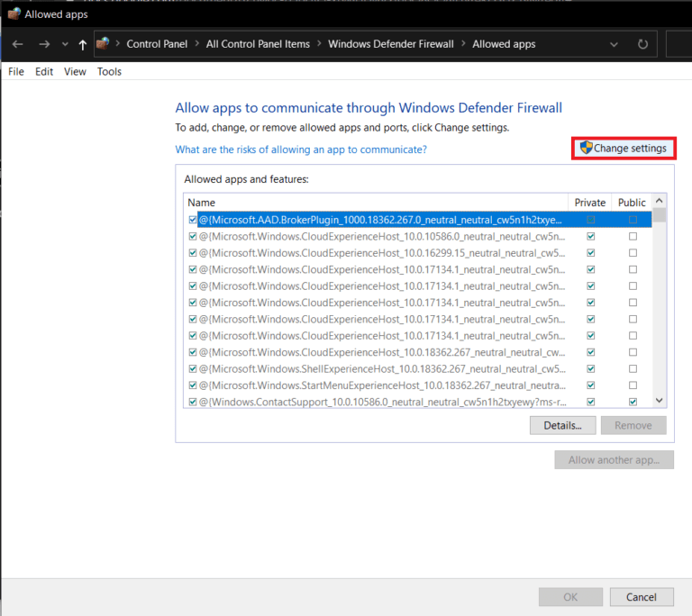The height and width of the screenshot is (616, 692).
Task: Toggle name checkbox for ShellExperienceHost
Action: (193, 369)
